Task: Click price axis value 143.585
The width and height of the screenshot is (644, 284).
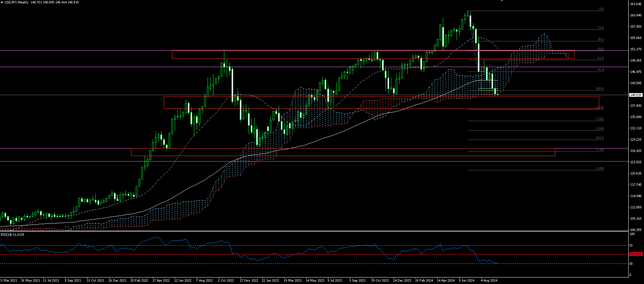Action: [x=636, y=83]
